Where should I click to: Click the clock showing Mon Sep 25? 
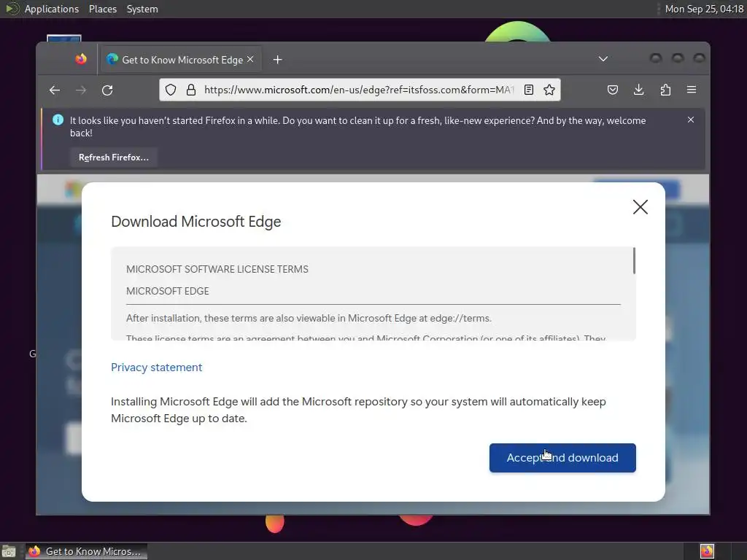pyautogui.click(x=704, y=9)
